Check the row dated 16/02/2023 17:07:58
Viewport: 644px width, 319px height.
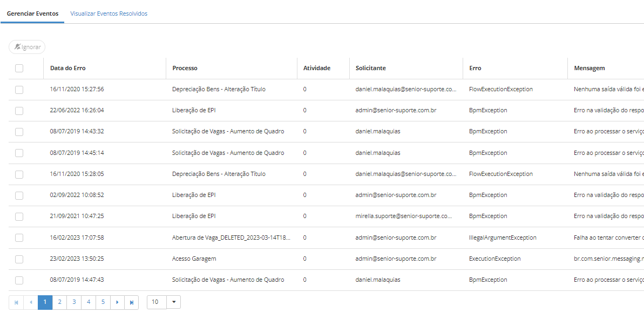click(19, 237)
